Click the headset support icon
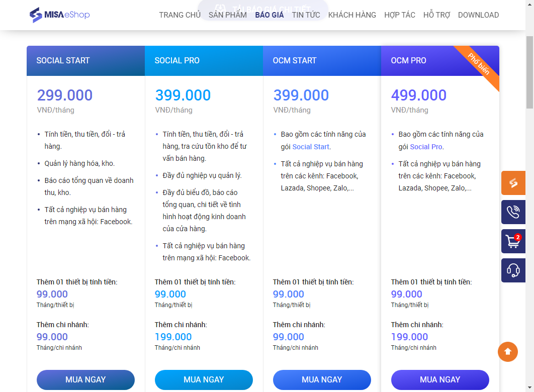Image resolution: width=534 pixels, height=392 pixels. (513, 270)
